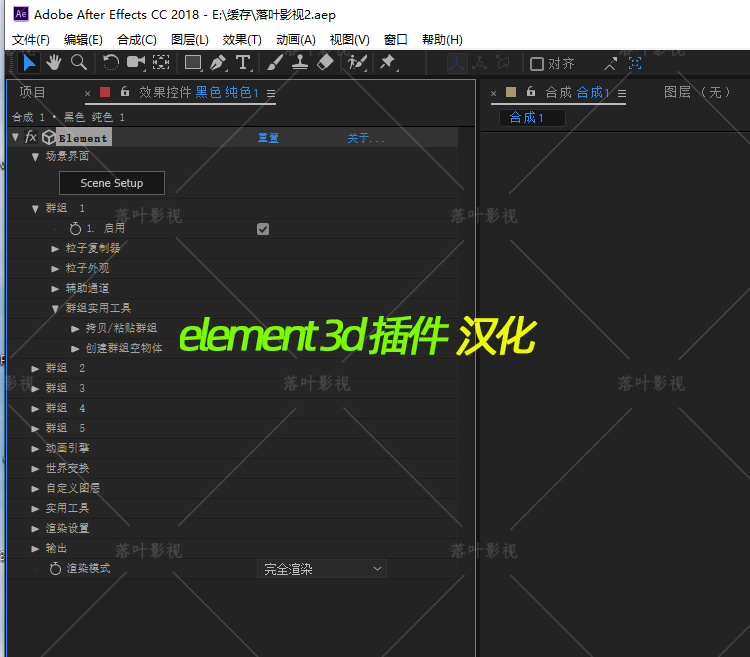Click the Element cube icon
Image resolution: width=750 pixels, height=657 pixels.
tap(49, 138)
